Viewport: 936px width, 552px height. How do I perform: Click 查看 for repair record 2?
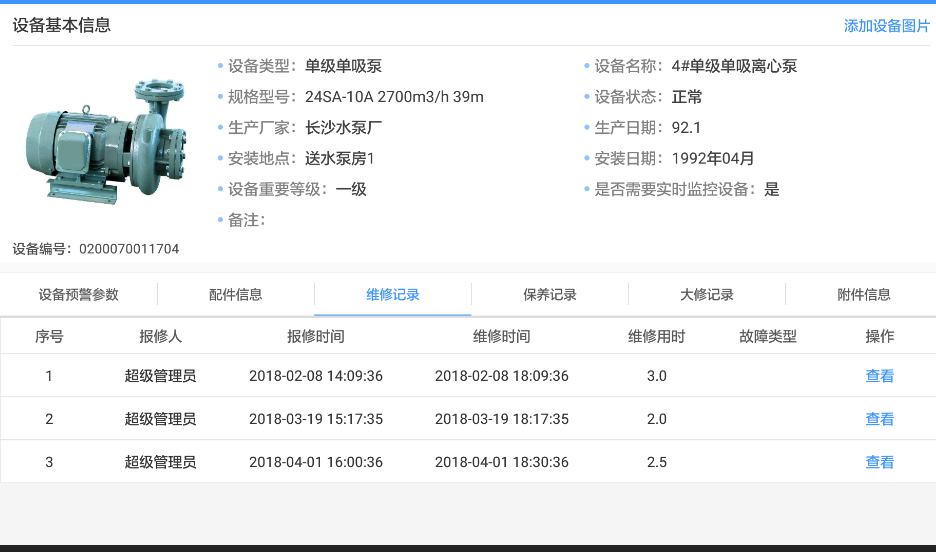tap(880, 419)
